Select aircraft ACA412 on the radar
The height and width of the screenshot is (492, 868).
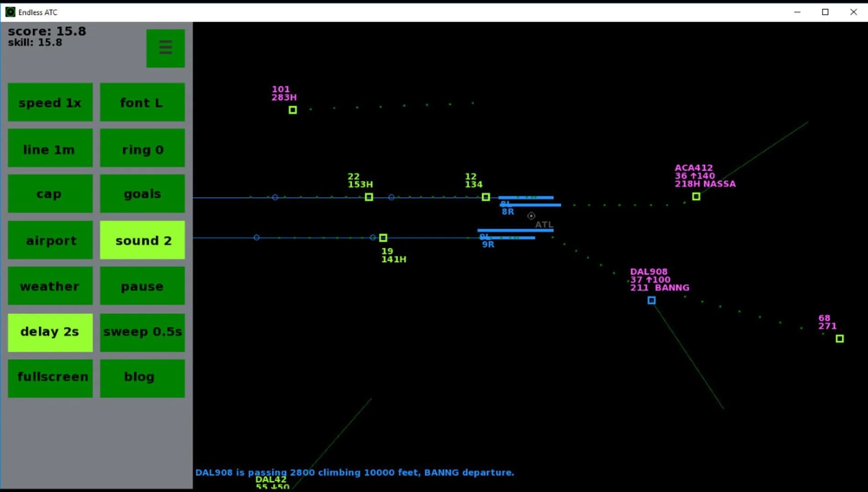pos(696,196)
